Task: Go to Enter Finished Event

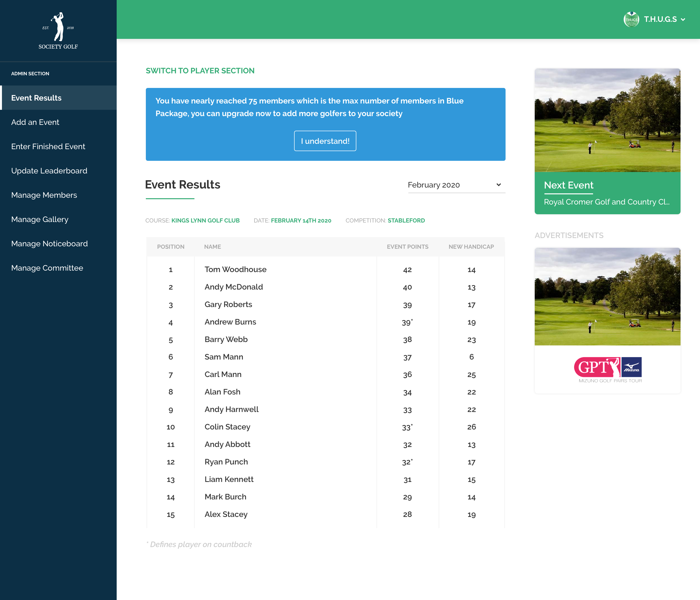Action: coord(48,146)
